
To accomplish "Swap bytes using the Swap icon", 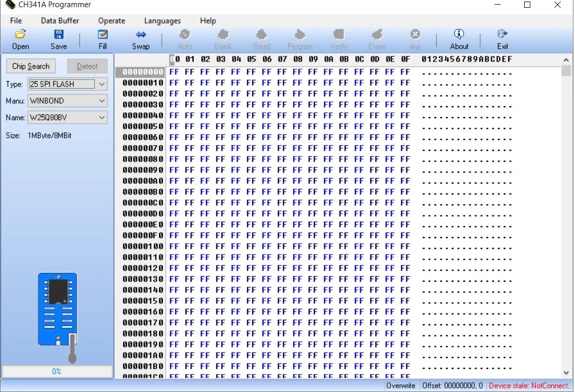I will click(x=141, y=40).
